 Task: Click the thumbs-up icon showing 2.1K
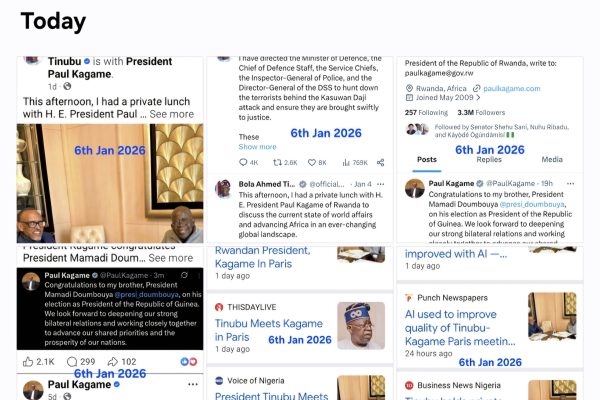point(28,362)
